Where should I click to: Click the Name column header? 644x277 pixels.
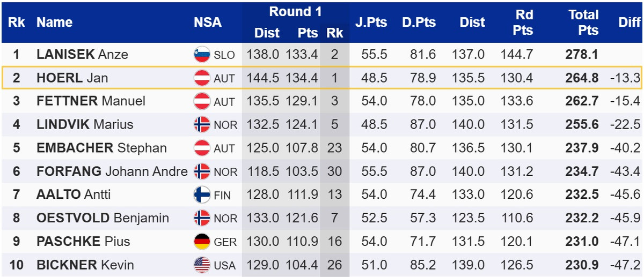(54, 23)
